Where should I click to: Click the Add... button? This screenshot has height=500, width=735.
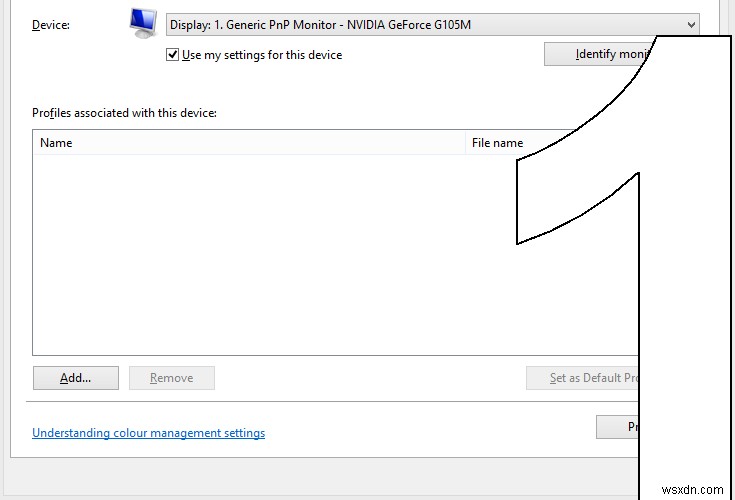coord(76,378)
